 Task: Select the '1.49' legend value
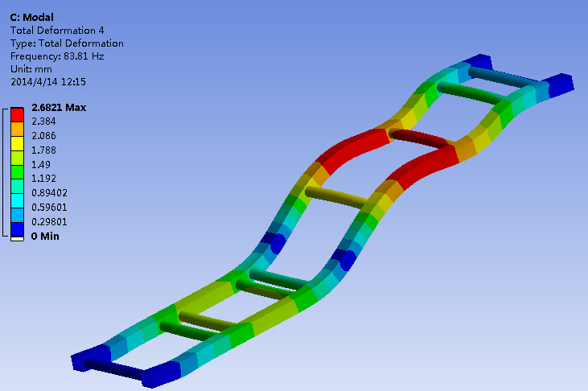click(x=41, y=165)
